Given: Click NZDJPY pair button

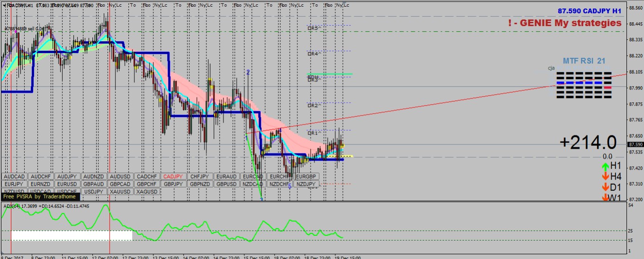Looking at the screenshot, I should tap(306, 184).
